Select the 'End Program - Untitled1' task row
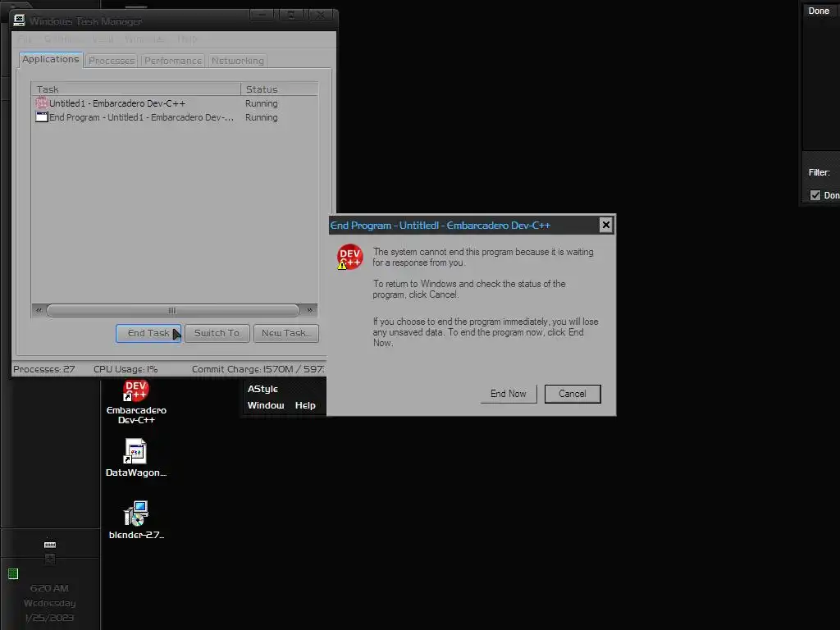840x630 pixels. (x=175, y=117)
